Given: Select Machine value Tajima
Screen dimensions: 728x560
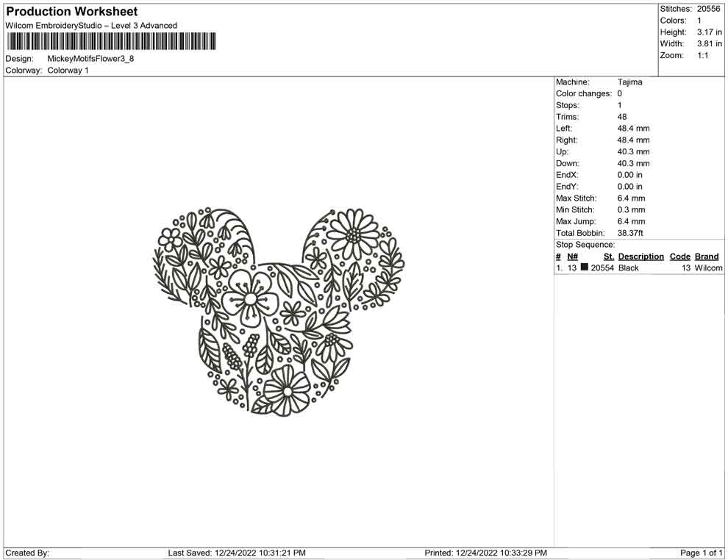Looking at the screenshot, I should [629, 82].
